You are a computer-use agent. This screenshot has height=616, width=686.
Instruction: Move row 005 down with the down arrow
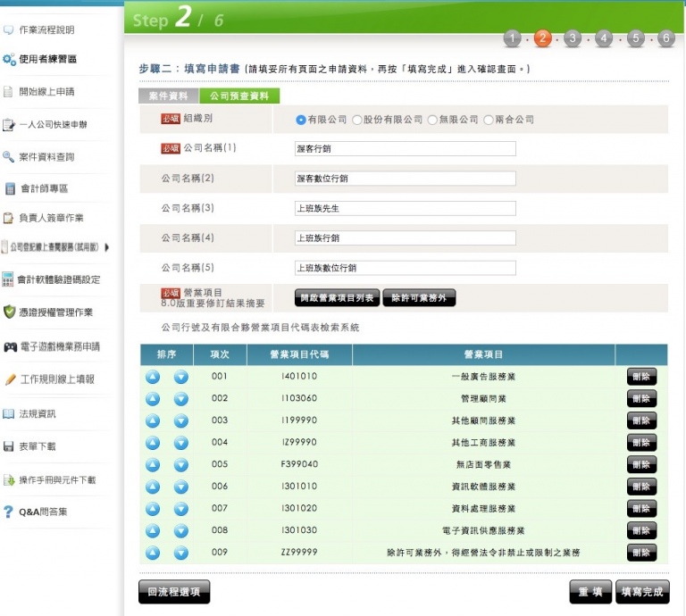point(181,464)
